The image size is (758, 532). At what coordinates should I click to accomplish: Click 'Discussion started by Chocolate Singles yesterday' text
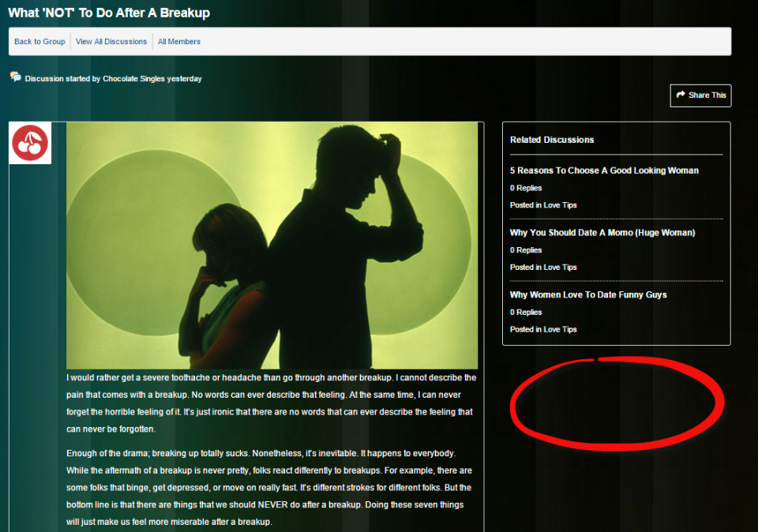point(113,79)
